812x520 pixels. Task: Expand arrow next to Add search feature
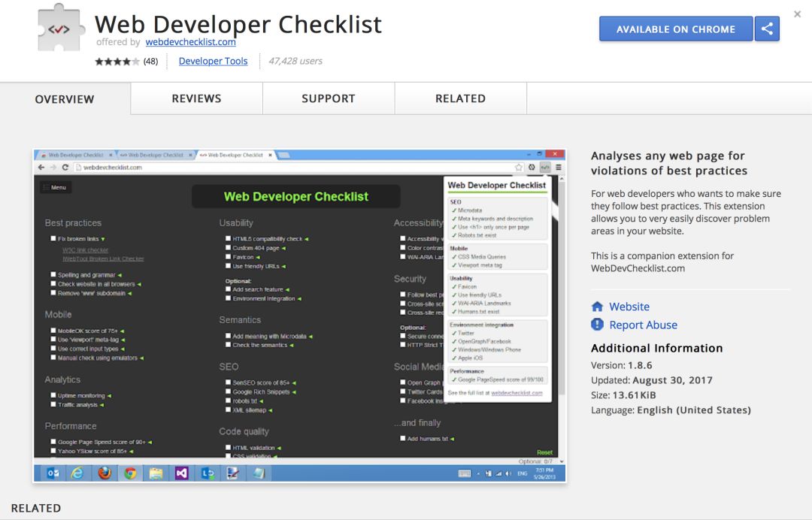[x=287, y=290]
